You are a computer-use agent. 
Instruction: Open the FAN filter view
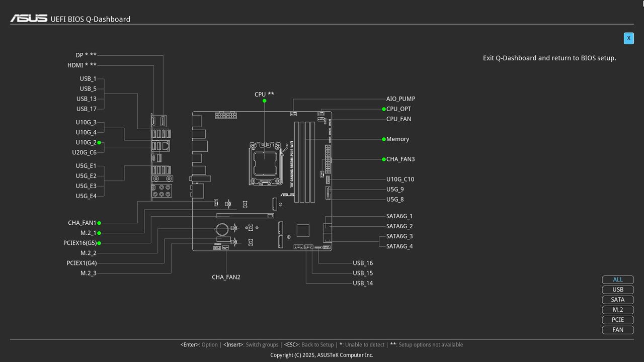[617, 329]
